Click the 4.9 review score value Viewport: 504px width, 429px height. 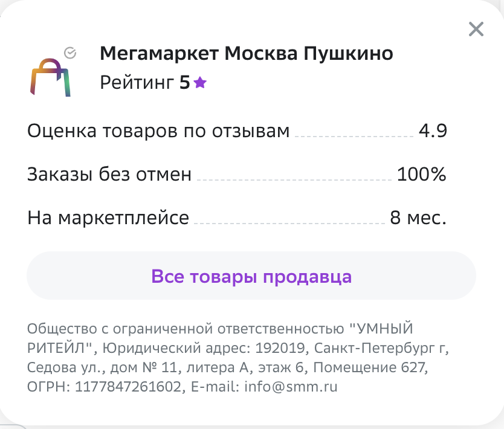[433, 131]
